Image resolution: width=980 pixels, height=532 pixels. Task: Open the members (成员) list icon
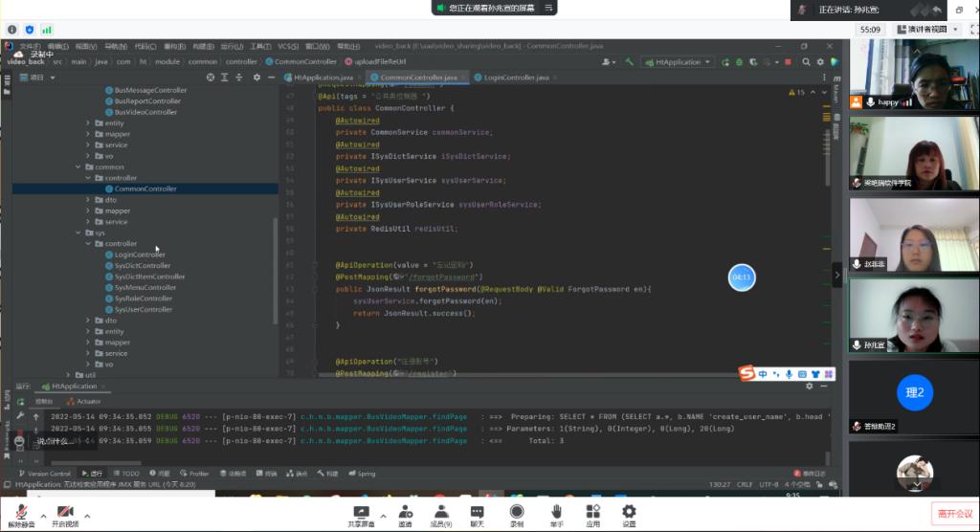[440, 512]
